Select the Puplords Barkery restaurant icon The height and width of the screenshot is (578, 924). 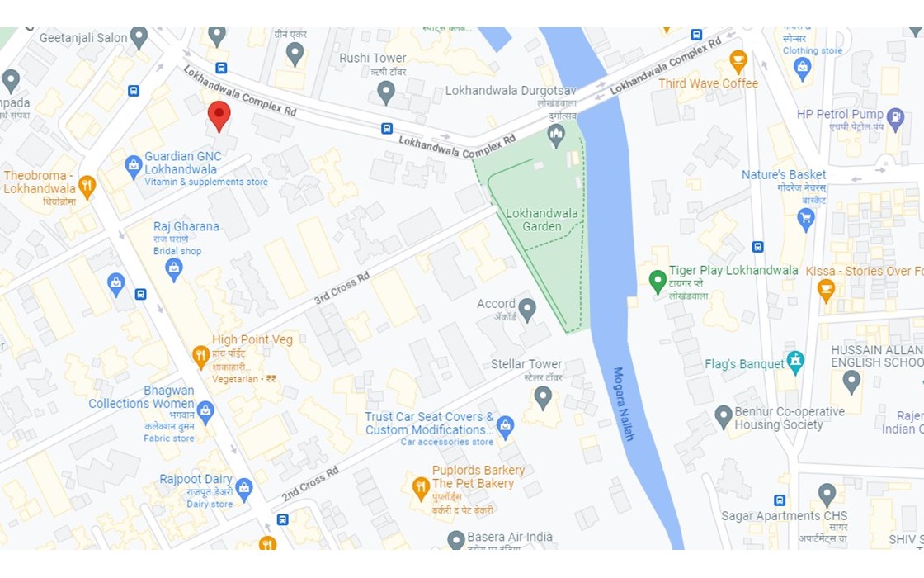420,489
